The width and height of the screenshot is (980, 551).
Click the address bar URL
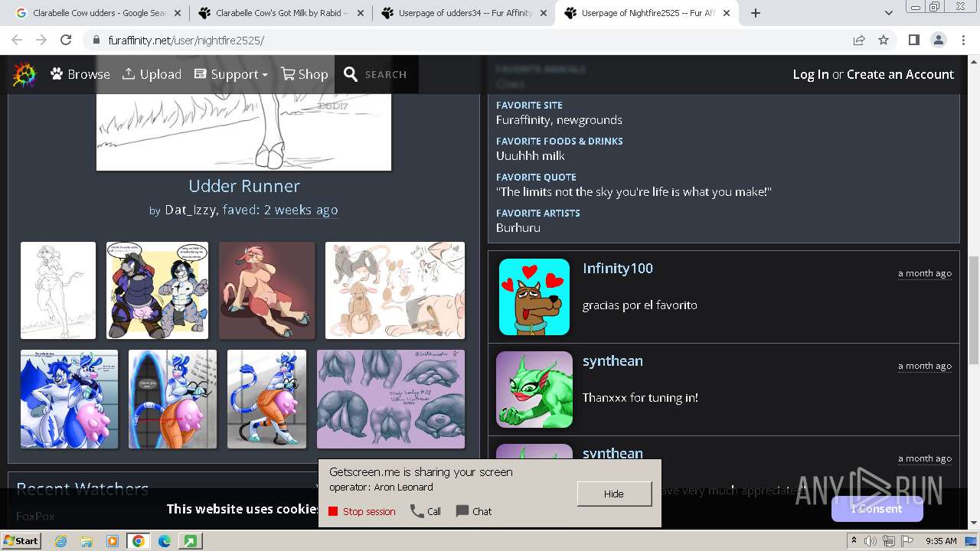tap(186, 41)
